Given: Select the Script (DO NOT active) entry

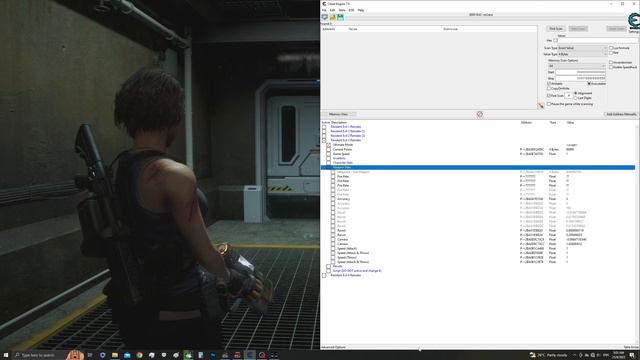Looking at the screenshot, I should click(357, 271).
